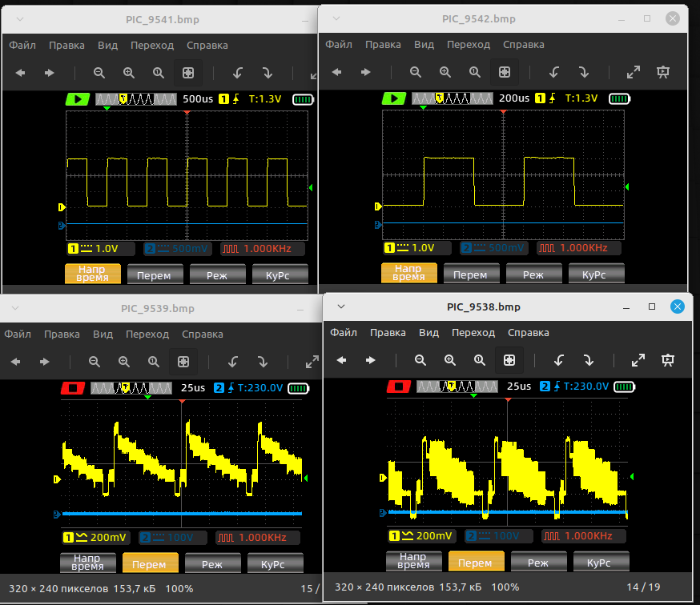The width and height of the screenshot is (700, 605).
Task: Go to next image in PIC_9542.bmp window
Action: [x=366, y=72]
